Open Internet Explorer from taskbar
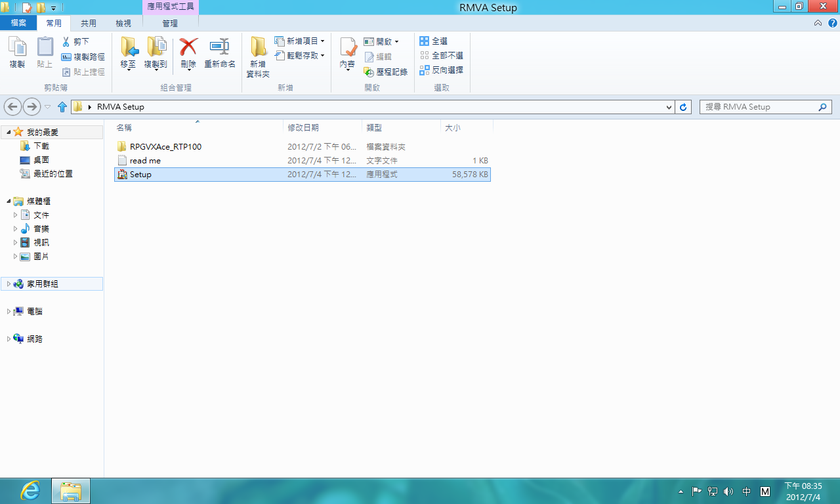Screen dimensions: 840x504 point(30,491)
